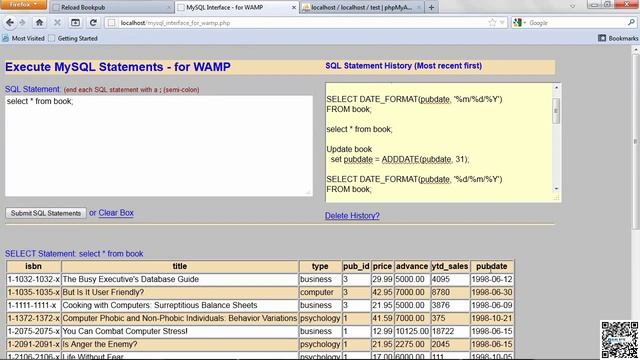Click ytd_sales cell 18722

tap(450, 331)
